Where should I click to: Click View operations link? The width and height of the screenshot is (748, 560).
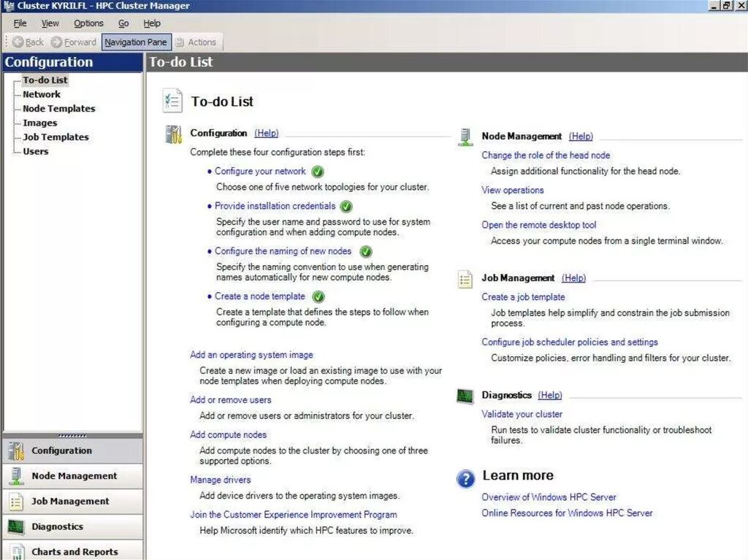[x=512, y=191]
